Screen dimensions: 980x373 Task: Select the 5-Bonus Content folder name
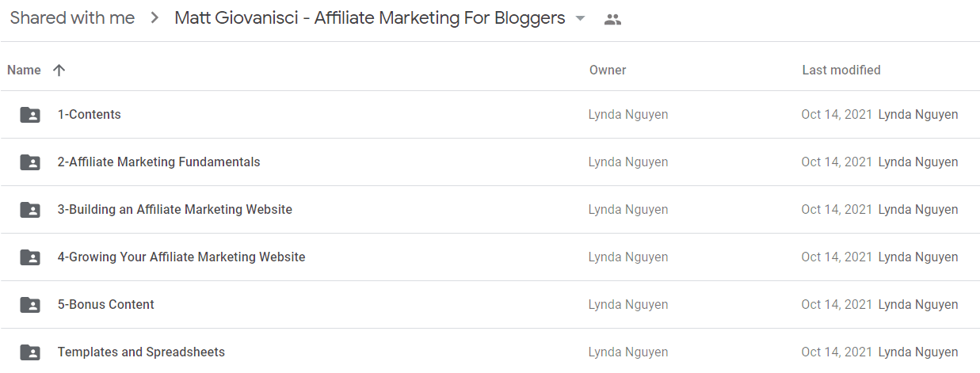pyautogui.click(x=106, y=304)
